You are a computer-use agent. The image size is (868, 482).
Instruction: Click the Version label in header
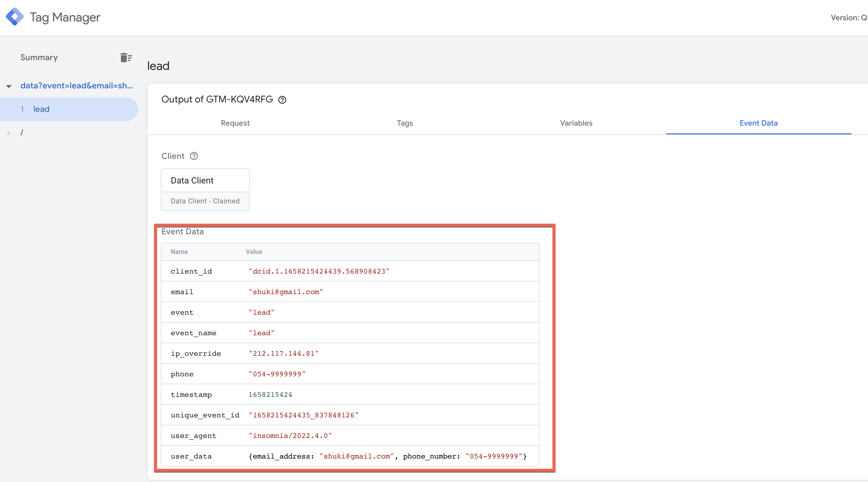tap(849, 18)
